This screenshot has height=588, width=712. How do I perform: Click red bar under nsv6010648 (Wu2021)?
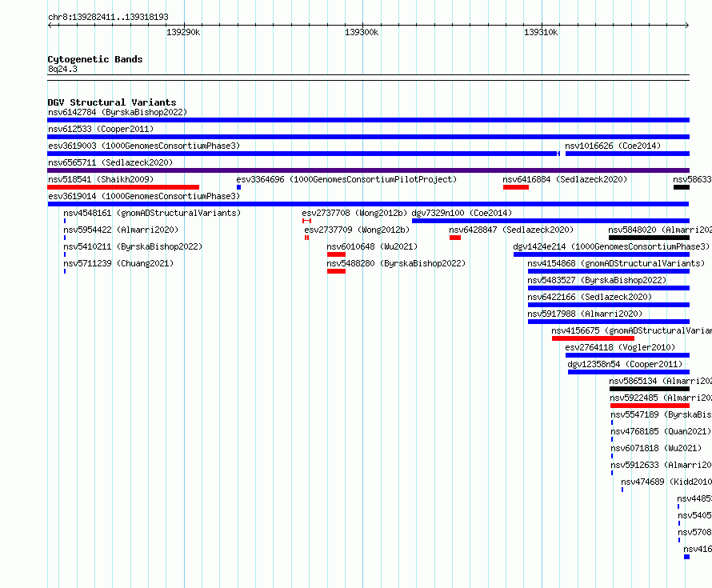click(x=337, y=254)
